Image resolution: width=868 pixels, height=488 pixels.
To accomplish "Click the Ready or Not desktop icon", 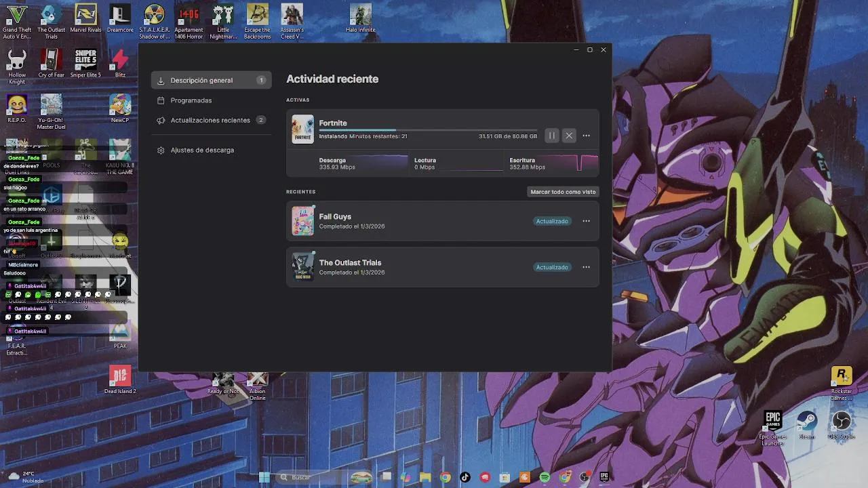I will 223,383.
